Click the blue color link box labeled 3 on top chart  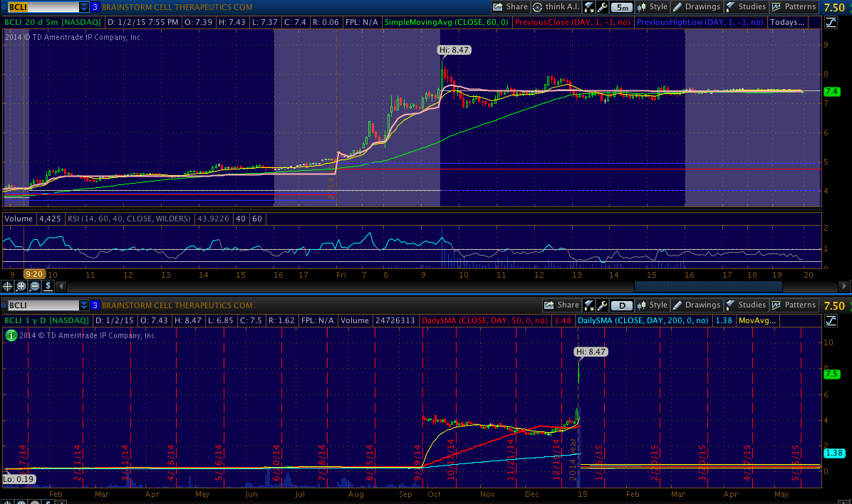coord(95,7)
